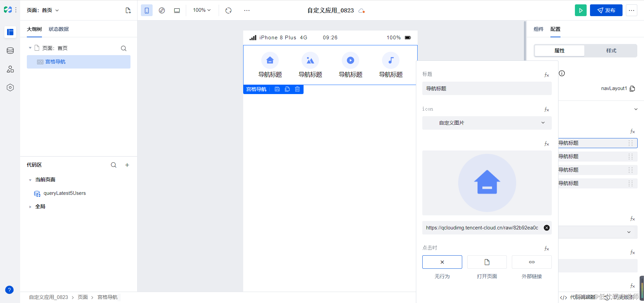
Task: Open the page layout sidebar icon
Action: 10,32
